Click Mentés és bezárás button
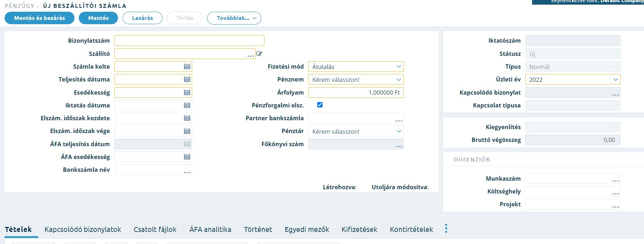 (40, 18)
